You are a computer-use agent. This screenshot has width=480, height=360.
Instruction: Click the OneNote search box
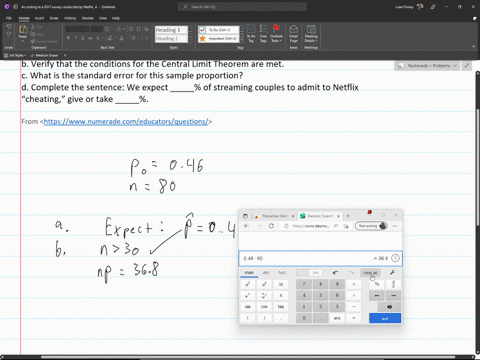(x=242, y=7)
